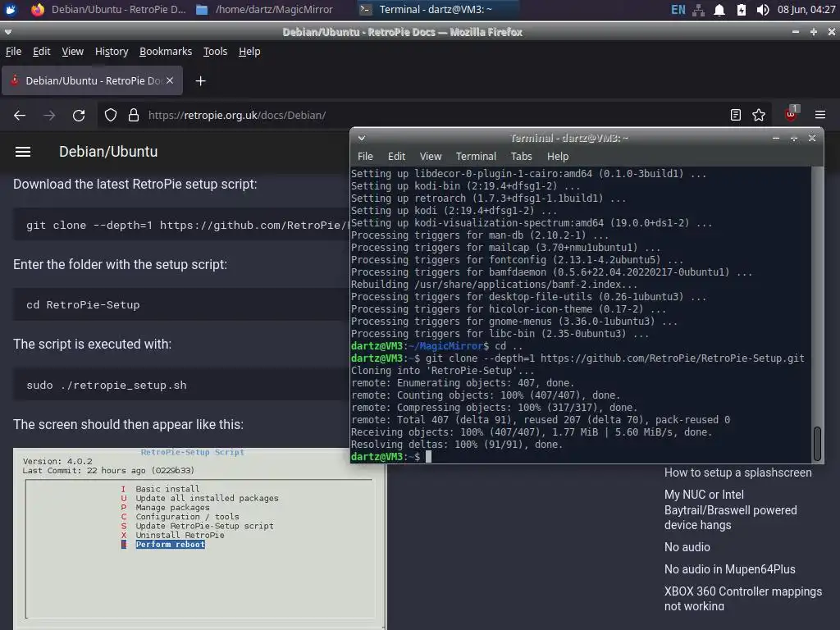This screenshot has width=840, height=630.
Task: Go forward in Firefox
Action: click(49, 115)
